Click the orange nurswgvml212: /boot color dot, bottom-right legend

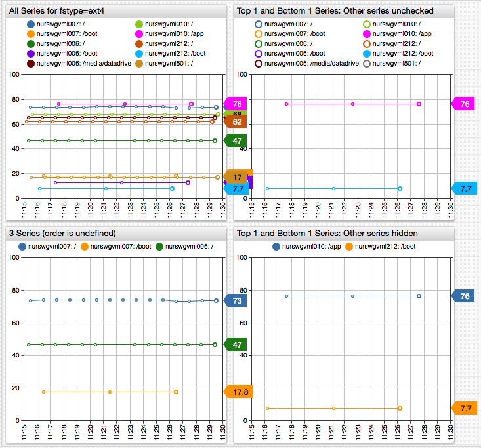pyautogui.click(x=349, y=247)
